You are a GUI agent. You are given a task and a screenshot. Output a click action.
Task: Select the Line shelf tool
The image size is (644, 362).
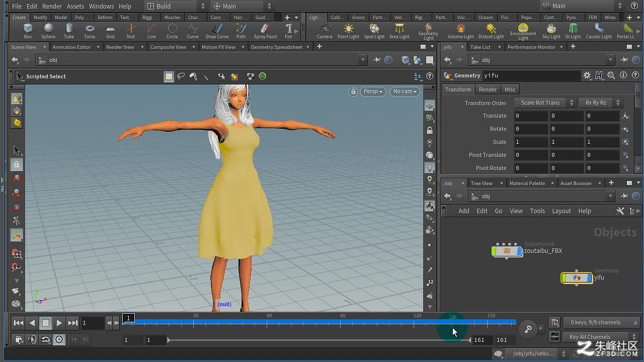(x=151, y=31)
